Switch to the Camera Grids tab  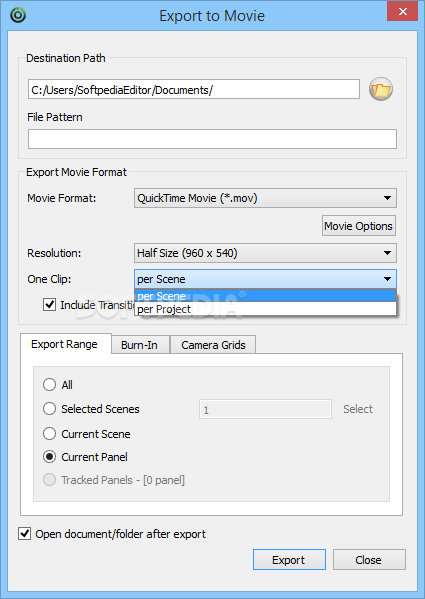pyautogui.click(x=213, y=345)
